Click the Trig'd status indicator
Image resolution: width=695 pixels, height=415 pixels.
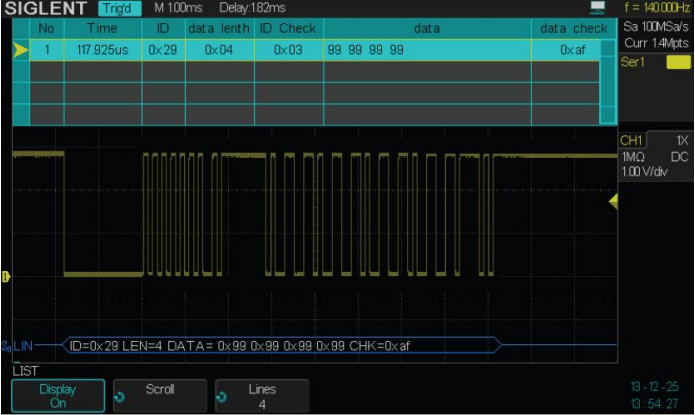click(120, 8)
